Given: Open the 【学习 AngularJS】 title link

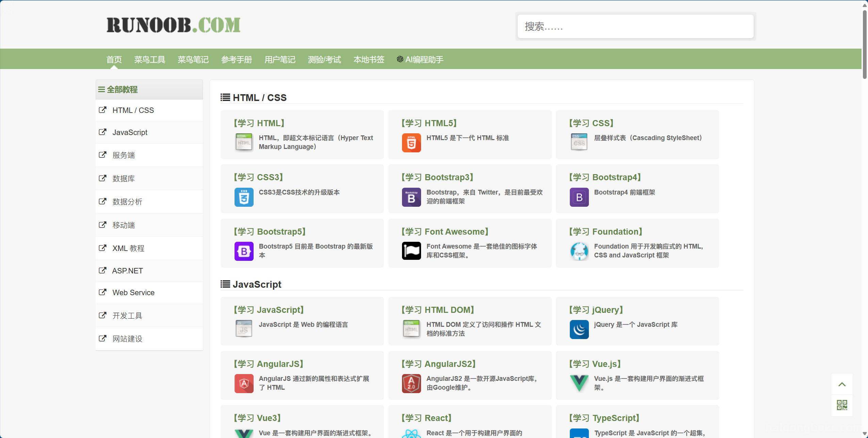Looking at the screenshot, I should (x=269, y=364).
